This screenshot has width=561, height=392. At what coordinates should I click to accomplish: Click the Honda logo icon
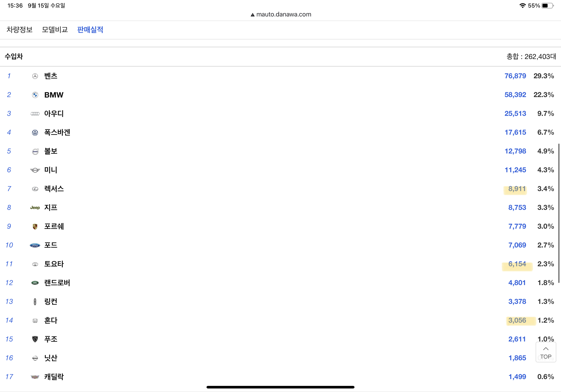point(35,320)
